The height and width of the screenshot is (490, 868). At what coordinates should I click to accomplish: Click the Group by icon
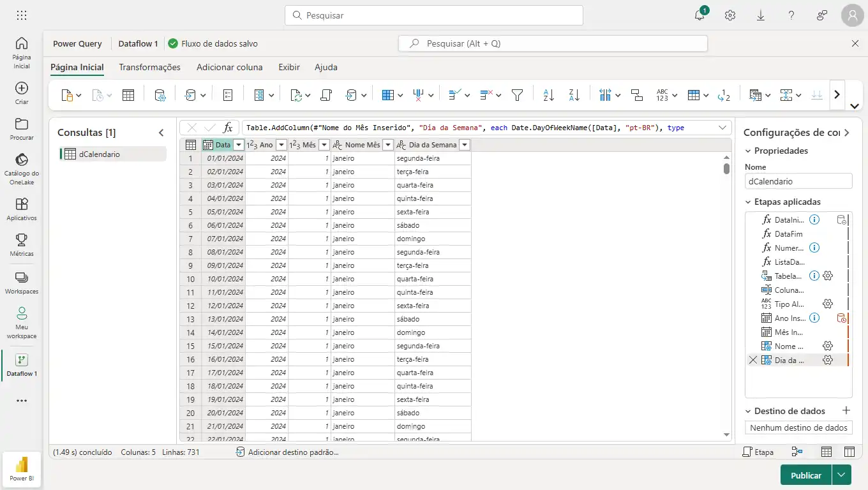coord(637,95)
